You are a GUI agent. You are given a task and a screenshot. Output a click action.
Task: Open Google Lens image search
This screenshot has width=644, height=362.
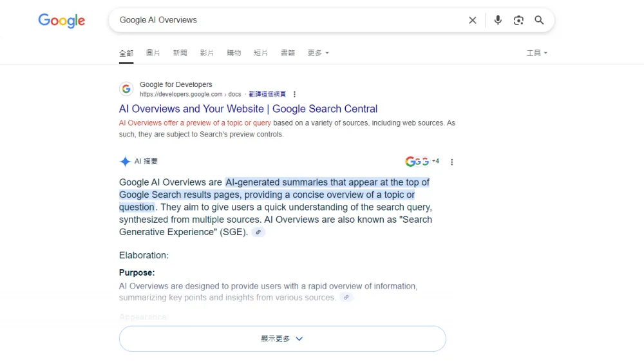[x=518, y=20]
